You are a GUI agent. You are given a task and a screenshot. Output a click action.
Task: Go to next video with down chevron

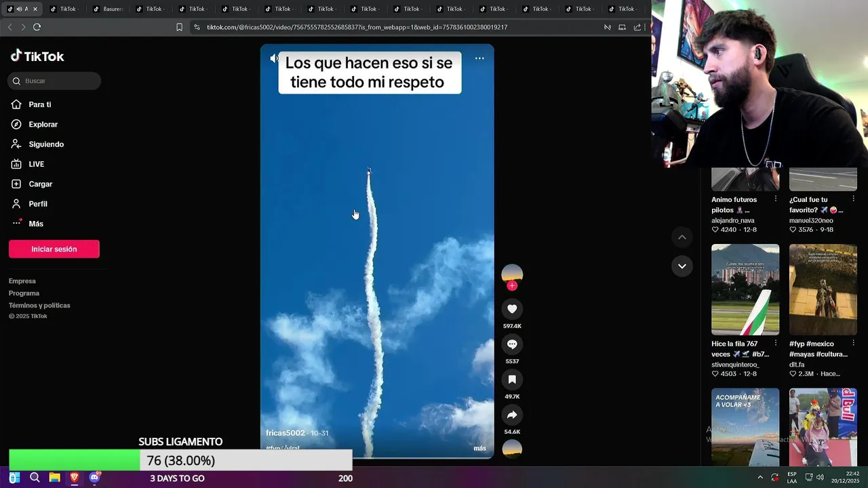(x=682, y=266)
